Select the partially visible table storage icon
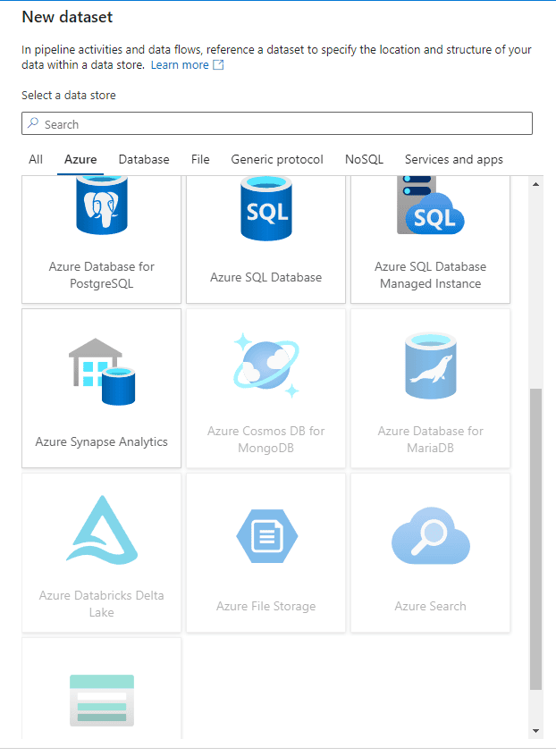Image resolution: width=556 pixels, height=756 pixels. tap(102, 700)
